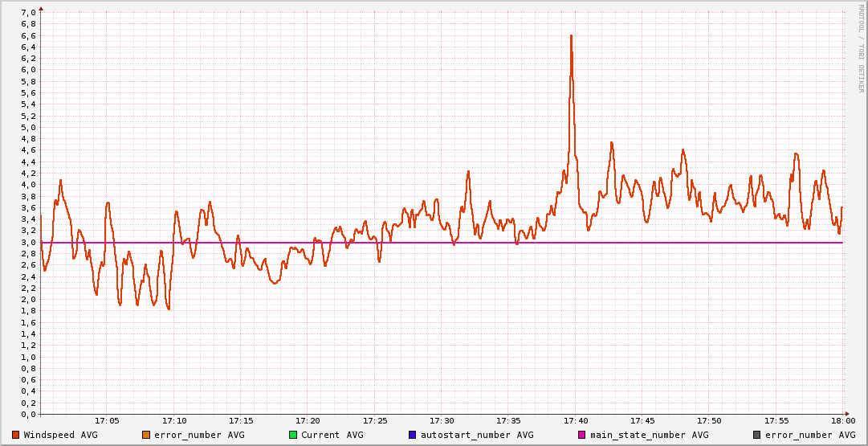Select the 17:20 time axis label
Viewport: 868px width, 446px height.
(x=308, y=421)
